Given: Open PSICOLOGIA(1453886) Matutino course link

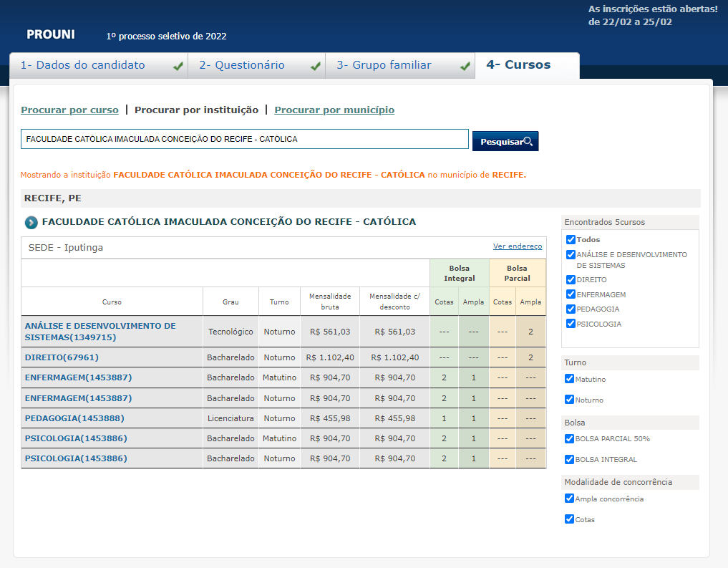Looking at the screenshot, I should tap(76, 438).
